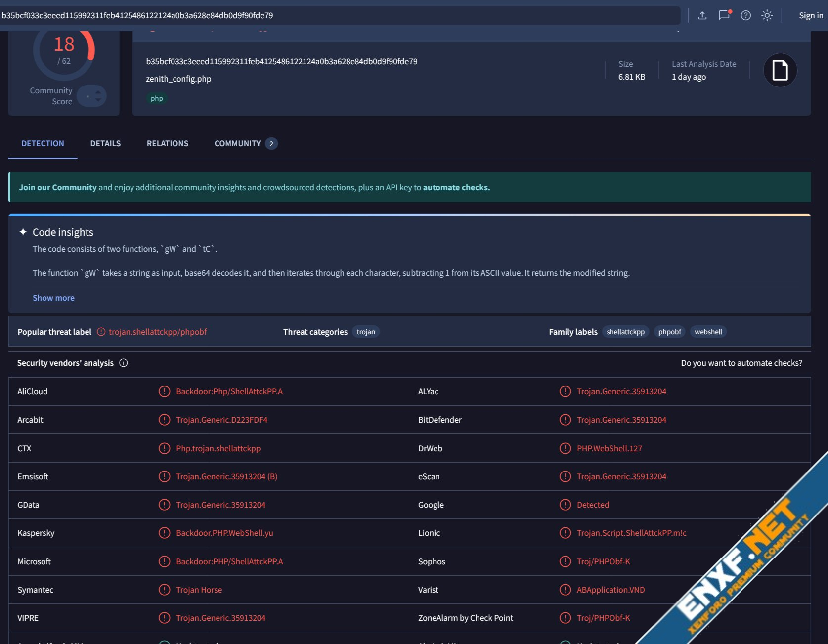Click alert icon in BitDefender row
The width and height of the screenshot is (828, 644).
[565, 420]
